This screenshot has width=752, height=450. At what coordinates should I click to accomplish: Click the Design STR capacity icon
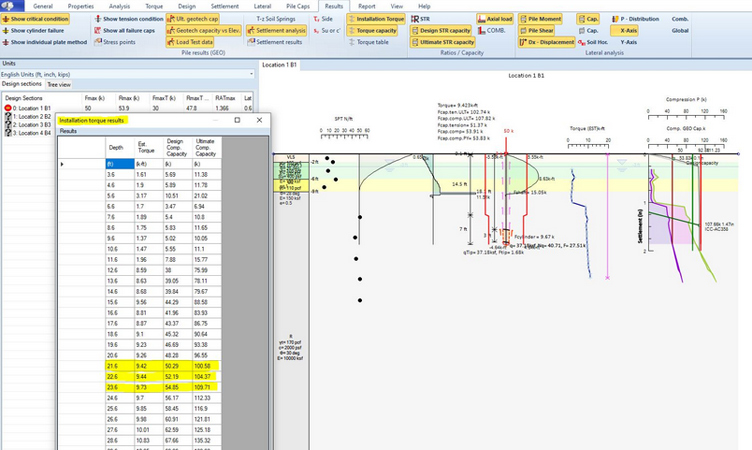point(414,31)
